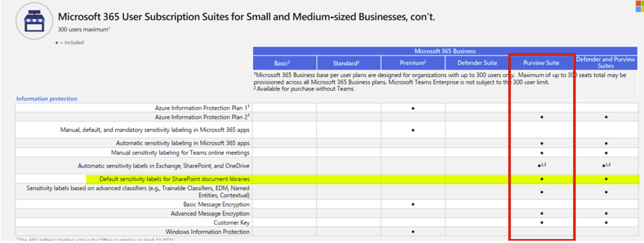
Task: Click Purview Suite bullet for Azure Information Protection Plan 2
Action: coord(542,117)
